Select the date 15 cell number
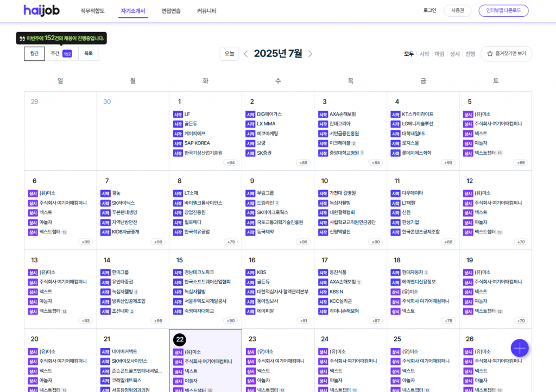556x392 pixels. pyautogui.click(x=179, y=260)
